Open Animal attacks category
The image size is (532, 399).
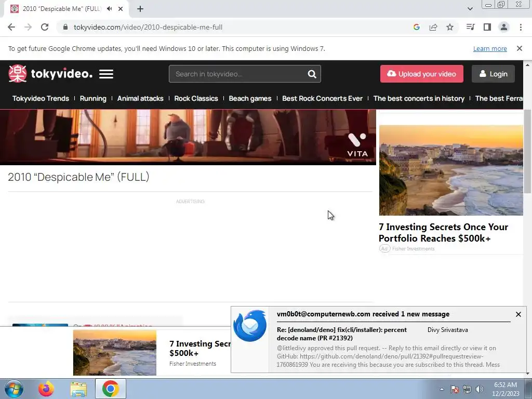pos(140,98)
